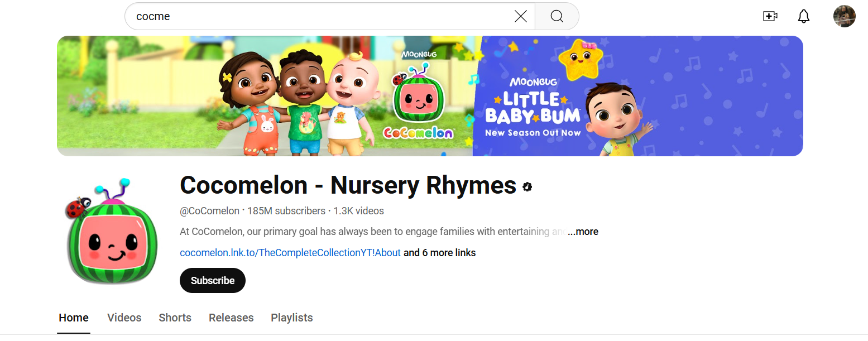Screen dimensions: 868x341
Task: Expand the channel description with ...more
Action: click(x=582, y=231)
